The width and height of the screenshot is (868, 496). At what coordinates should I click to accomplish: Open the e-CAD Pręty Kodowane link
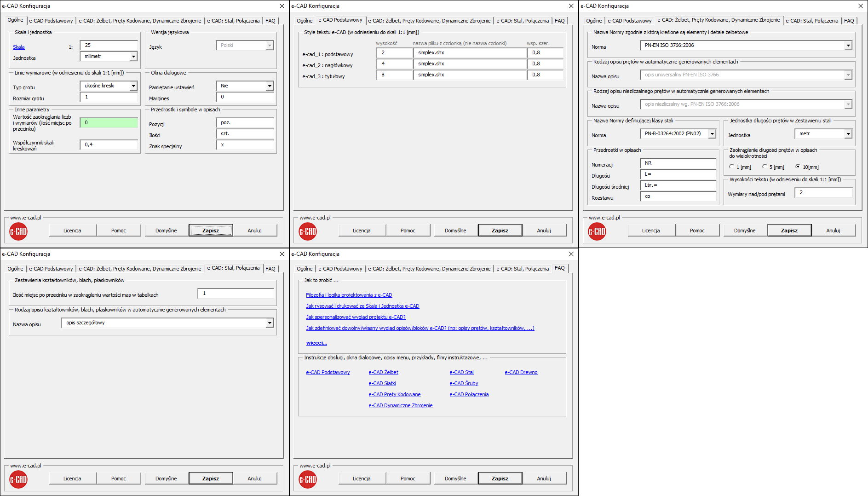click(395, 394)
